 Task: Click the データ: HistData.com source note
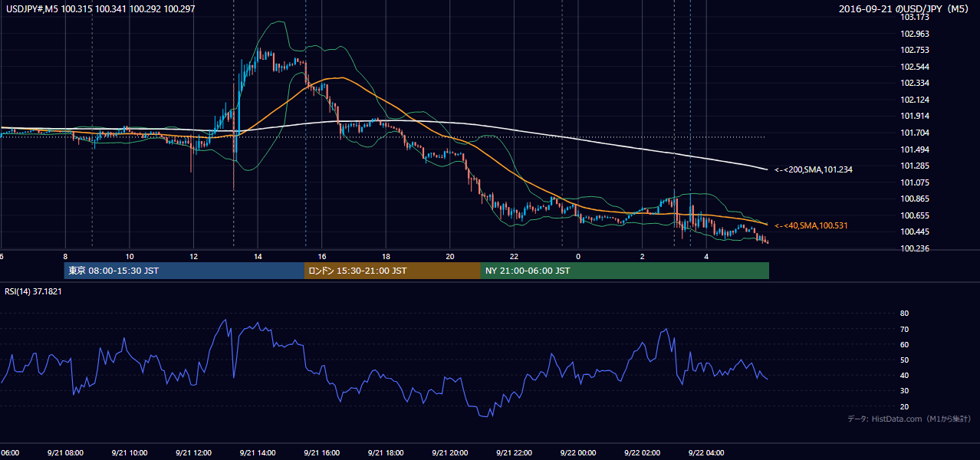(909, 419)
